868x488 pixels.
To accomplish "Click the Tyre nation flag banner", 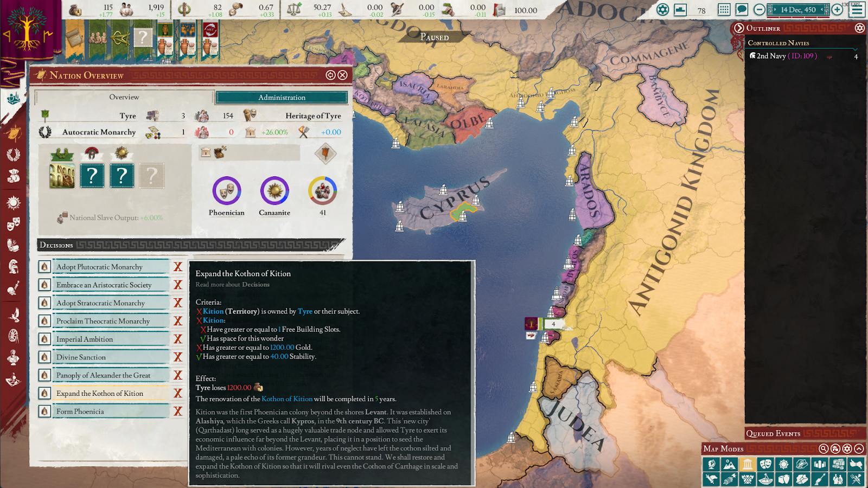I will [x=27, y=30].
